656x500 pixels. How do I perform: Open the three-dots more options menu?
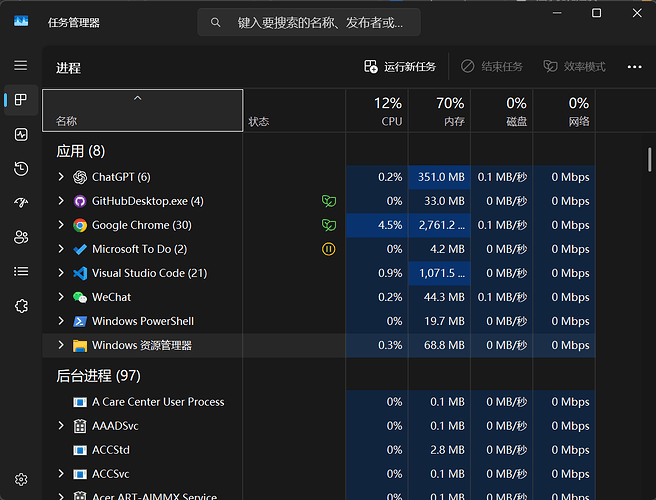(634, 67)
